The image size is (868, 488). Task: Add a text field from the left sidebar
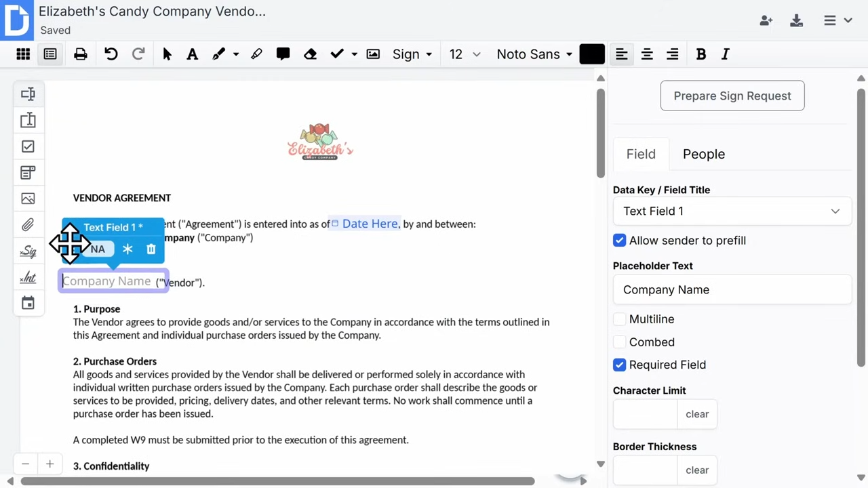(28, 94)
